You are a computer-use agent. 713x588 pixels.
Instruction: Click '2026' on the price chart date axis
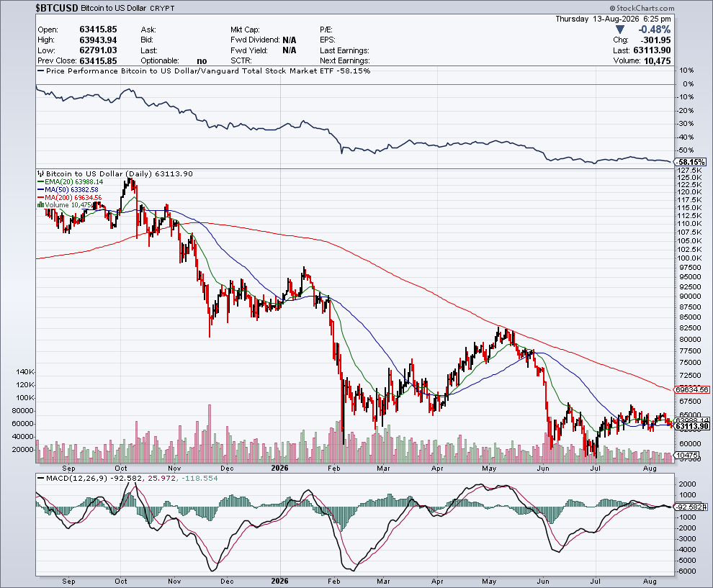[279, 468]
